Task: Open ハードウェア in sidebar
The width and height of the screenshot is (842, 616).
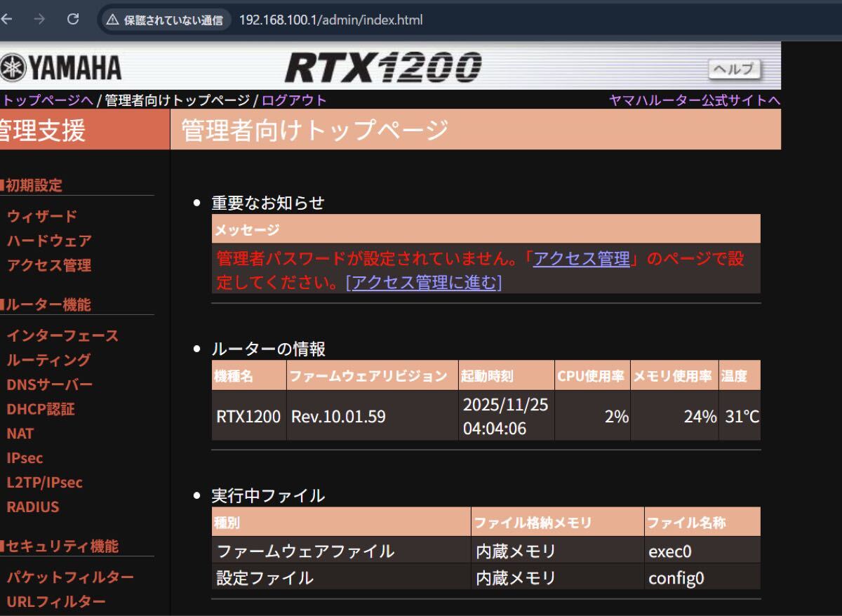Action: click(x=49, y=241)
